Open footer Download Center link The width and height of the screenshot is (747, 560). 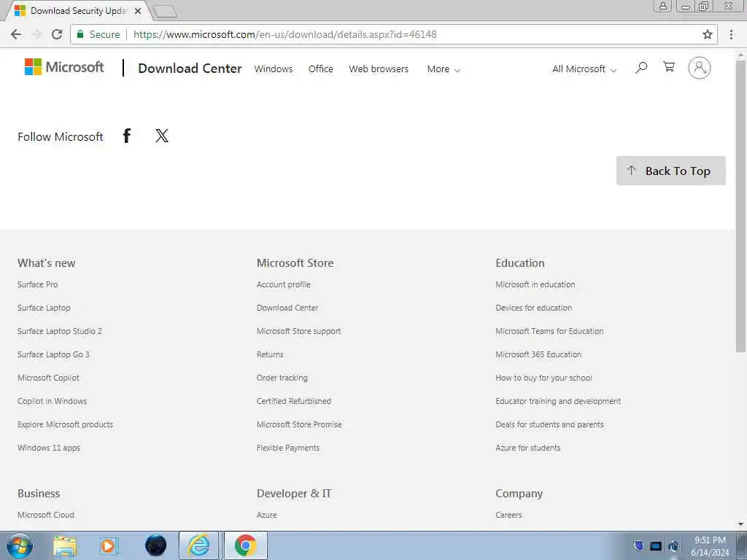287,308
